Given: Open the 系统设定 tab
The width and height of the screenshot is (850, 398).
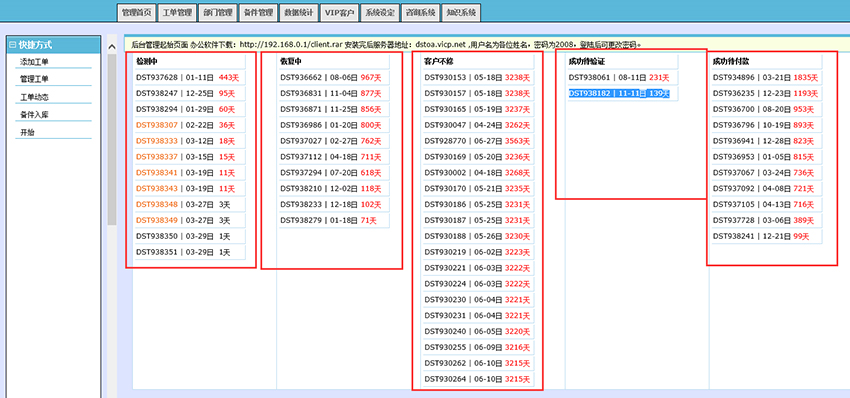Looking at the screenshot, I should coord(379,13).
